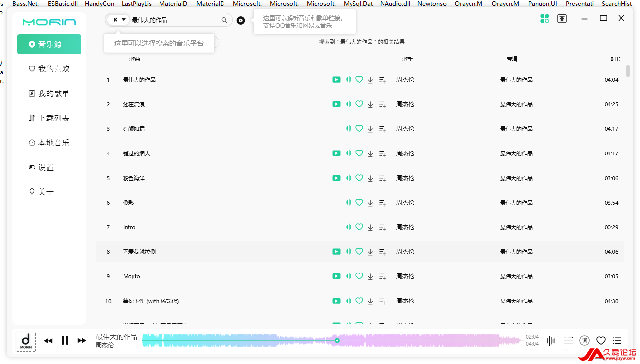Skip to the previous track
The image size is (640, 364).
point(48,341)
